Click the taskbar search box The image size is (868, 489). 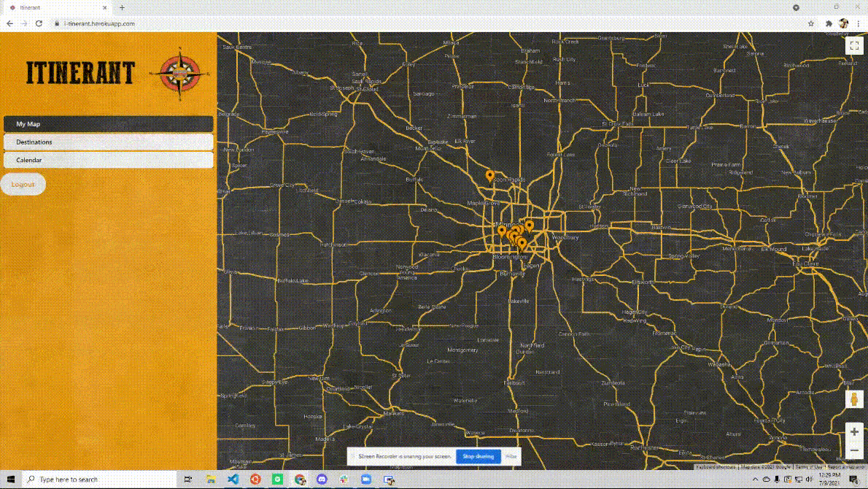click(x=100, y=479)
